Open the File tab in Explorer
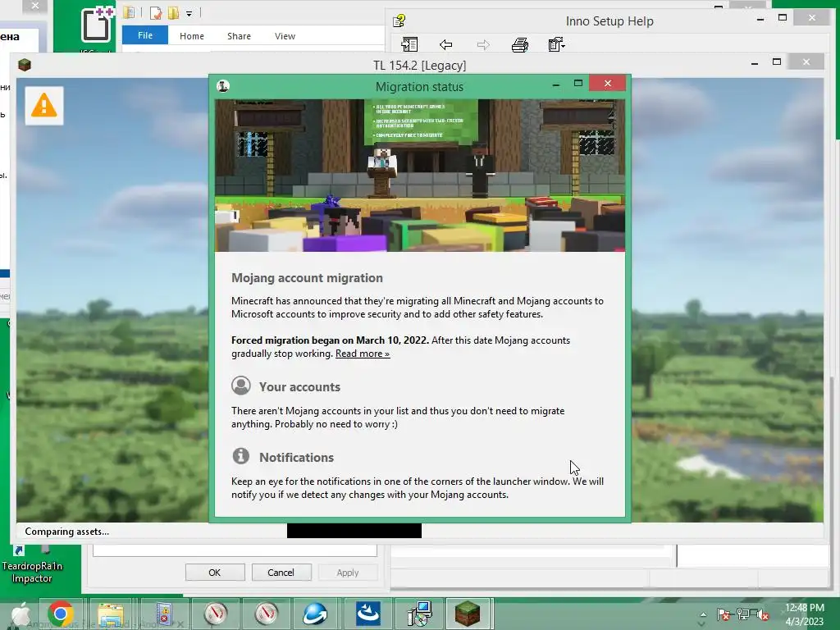840x630 pixels. click(145, 35)
